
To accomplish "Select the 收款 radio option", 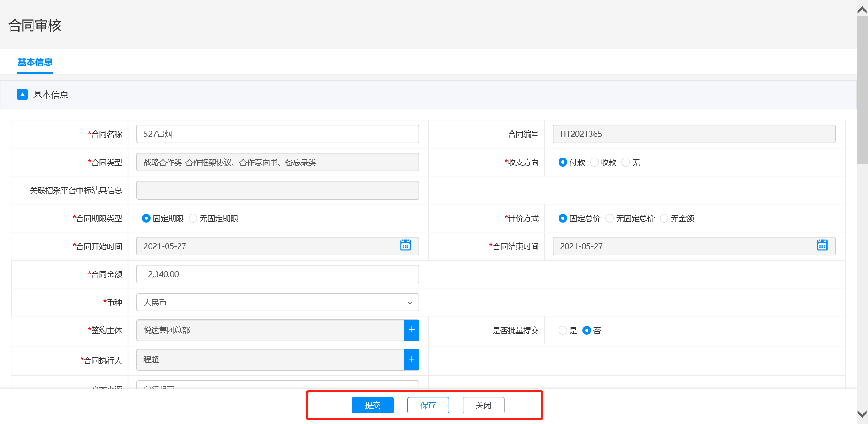I will pos(595,163).
